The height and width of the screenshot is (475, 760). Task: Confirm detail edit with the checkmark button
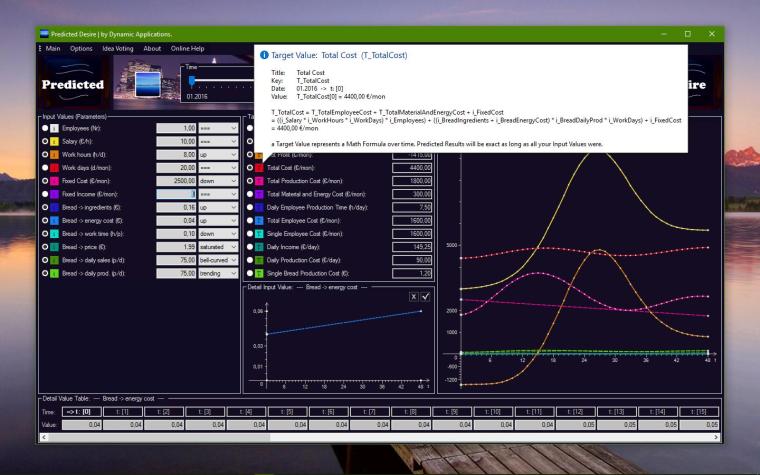(x=425, y=297)
